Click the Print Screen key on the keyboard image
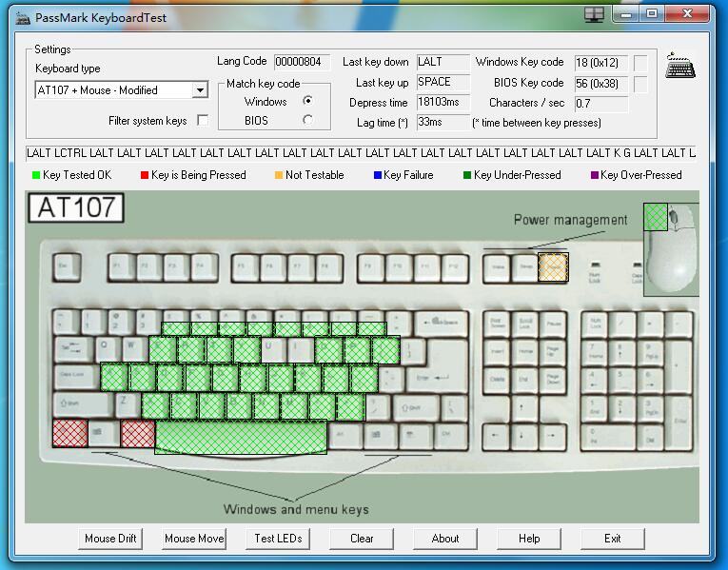This screenshot has height=570, width=728. (x=498, y=324)
